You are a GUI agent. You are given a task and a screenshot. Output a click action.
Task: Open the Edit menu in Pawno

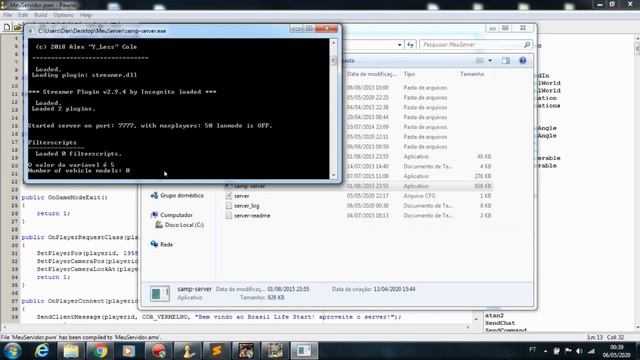[23, 15]
